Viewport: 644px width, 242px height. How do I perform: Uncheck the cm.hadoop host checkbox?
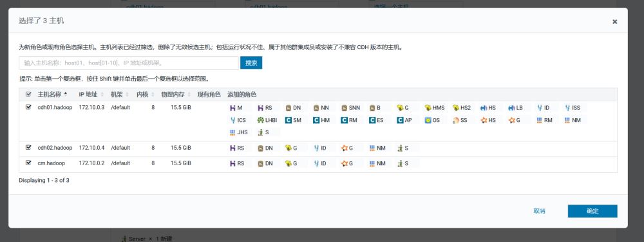(x=28, y=163)
